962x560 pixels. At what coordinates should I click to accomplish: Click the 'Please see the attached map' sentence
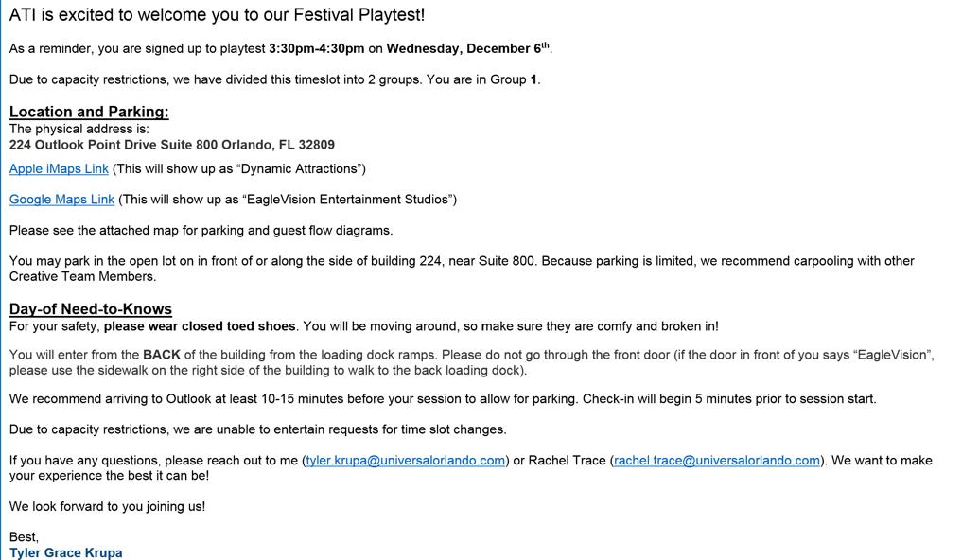[x=201, y=231]
